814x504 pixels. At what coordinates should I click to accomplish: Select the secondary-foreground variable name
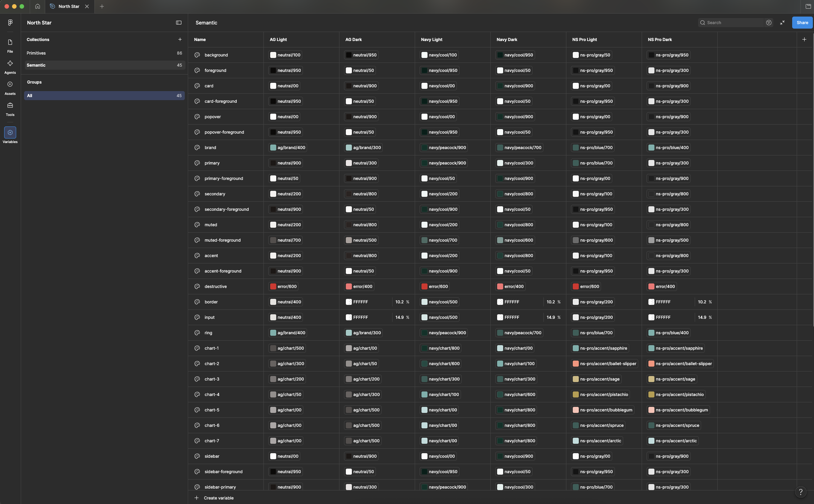pos(227,209)
